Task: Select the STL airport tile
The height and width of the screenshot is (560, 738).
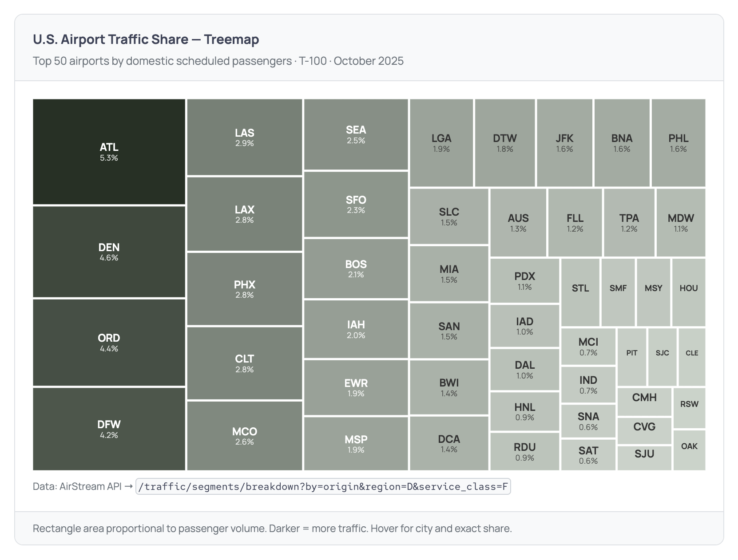Action: coord(580,292)
